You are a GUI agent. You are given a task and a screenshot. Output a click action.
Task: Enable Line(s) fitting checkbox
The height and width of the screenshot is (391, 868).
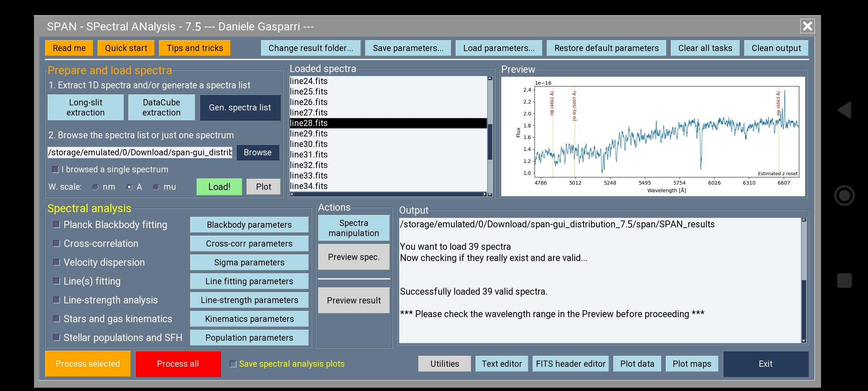coord(56,281)
